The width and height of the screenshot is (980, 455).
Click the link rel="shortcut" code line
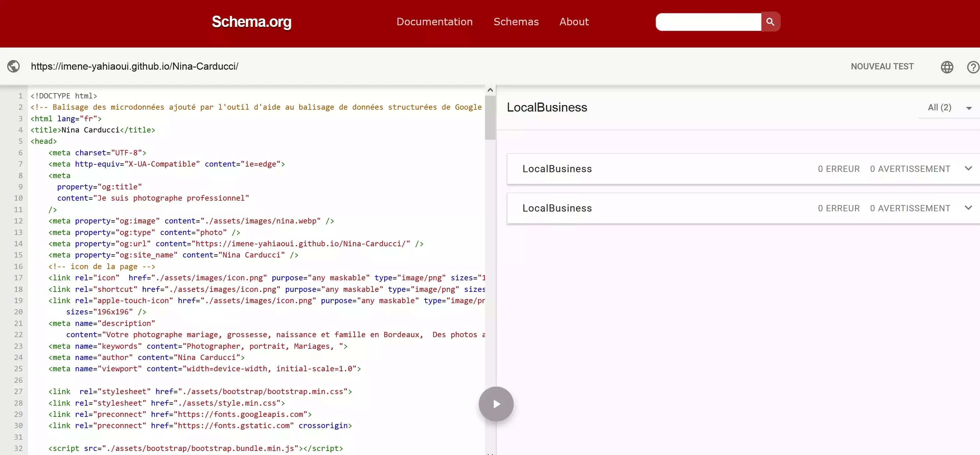(267, 289)
